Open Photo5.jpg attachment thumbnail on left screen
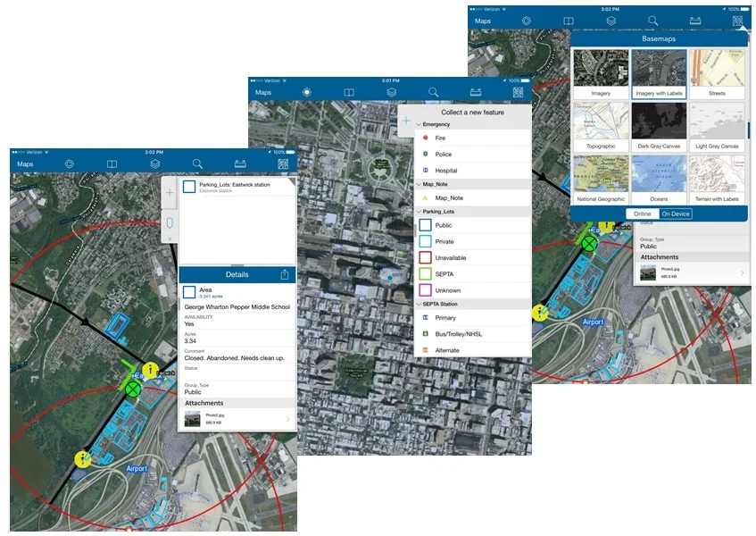756x536 pixels. [193, 419]
